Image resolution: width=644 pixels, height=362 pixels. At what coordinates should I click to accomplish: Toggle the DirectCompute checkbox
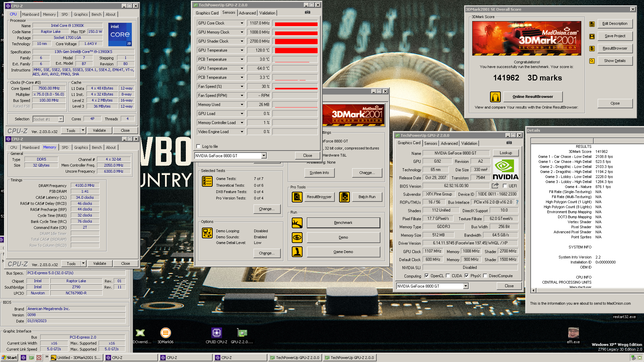485,276
